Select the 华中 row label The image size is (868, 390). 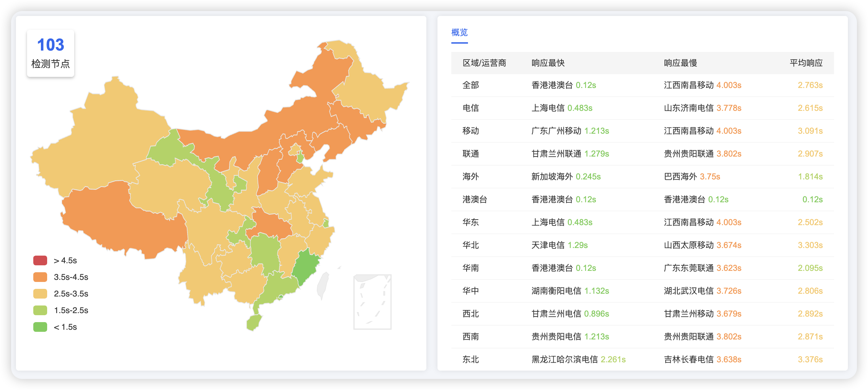tap(471, 291)
